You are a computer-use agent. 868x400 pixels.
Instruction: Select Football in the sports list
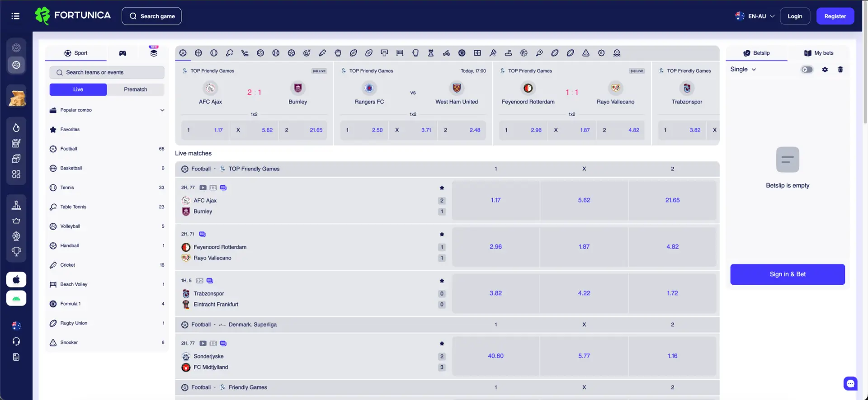tap(107, 149)
